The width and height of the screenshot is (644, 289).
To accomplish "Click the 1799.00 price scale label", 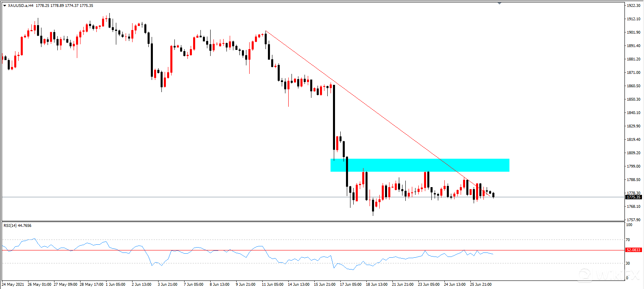I will [633, 166].
